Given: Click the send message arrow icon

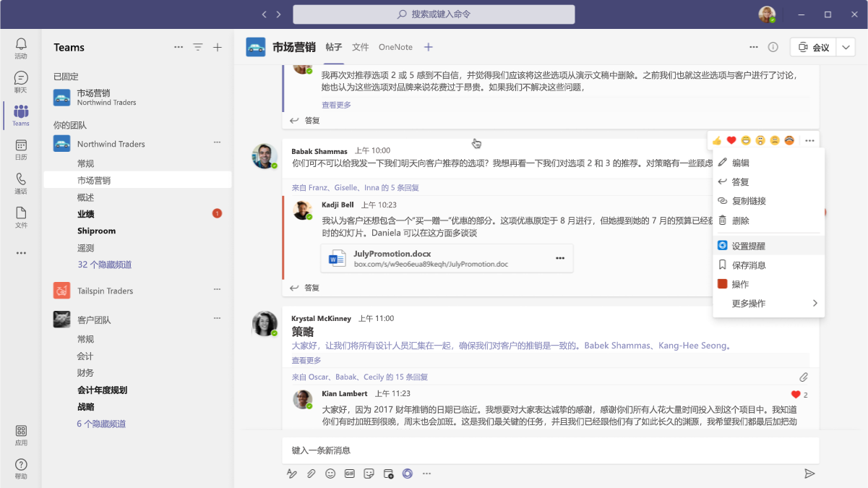Looking at the screenshot, I should (809, 474).
